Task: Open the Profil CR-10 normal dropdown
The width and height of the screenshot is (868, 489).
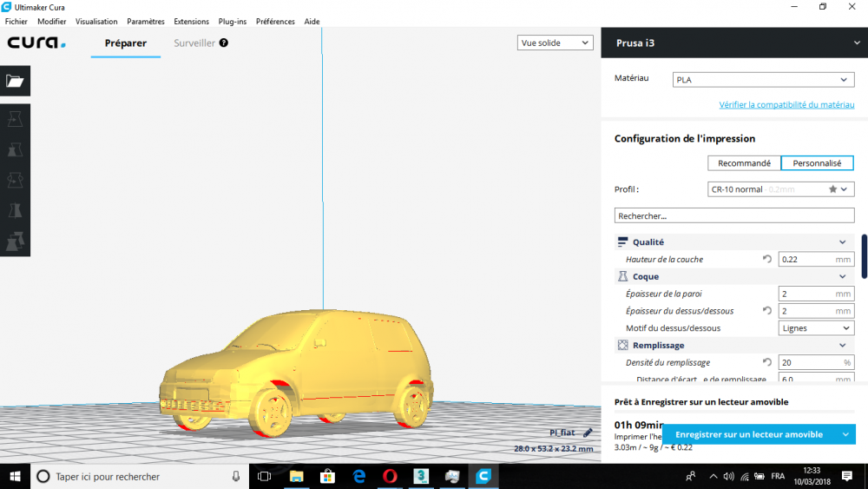Action: [781, 188]
